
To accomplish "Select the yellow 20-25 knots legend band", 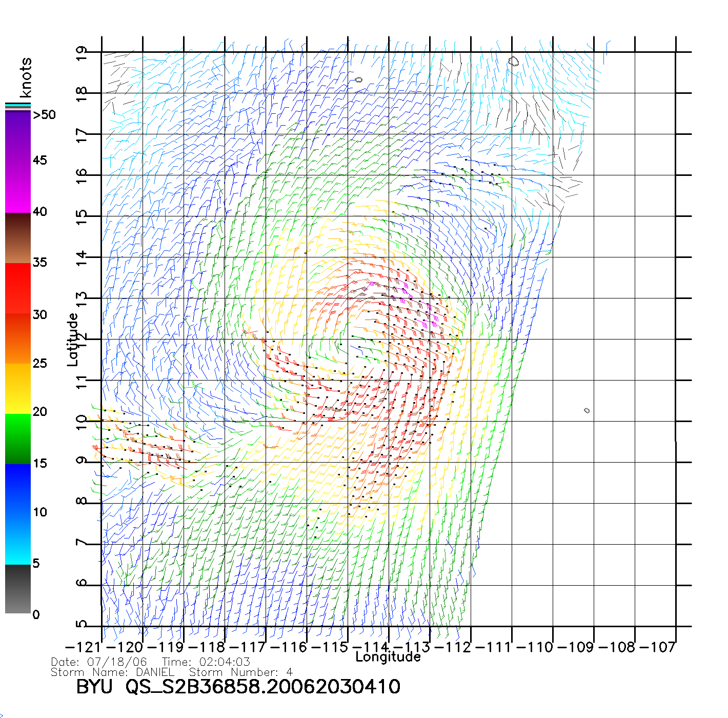I will [x=18, y=388].
